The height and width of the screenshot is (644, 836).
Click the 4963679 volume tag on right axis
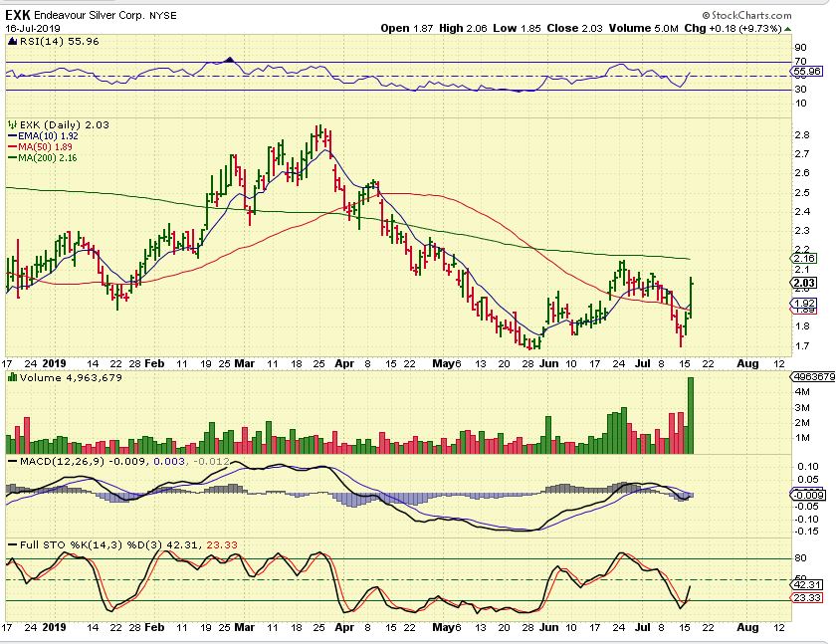click(x=813, y=377)
